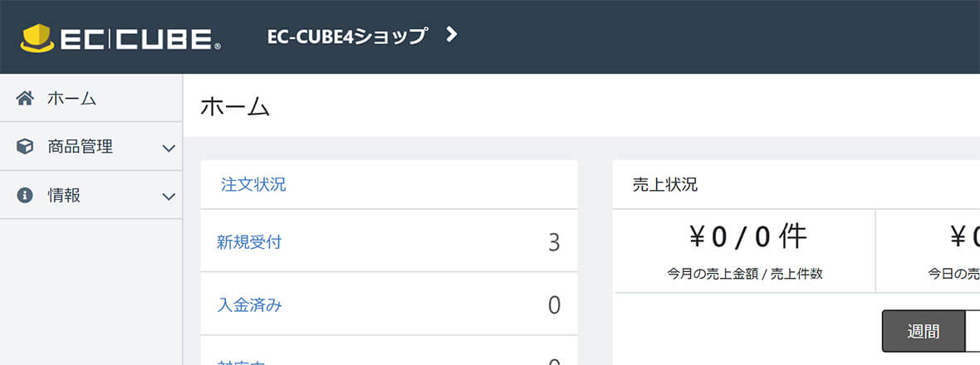Screen dimensions: 980x365
Task: Click the yellow hat logo icon
Action: point(37,39)
